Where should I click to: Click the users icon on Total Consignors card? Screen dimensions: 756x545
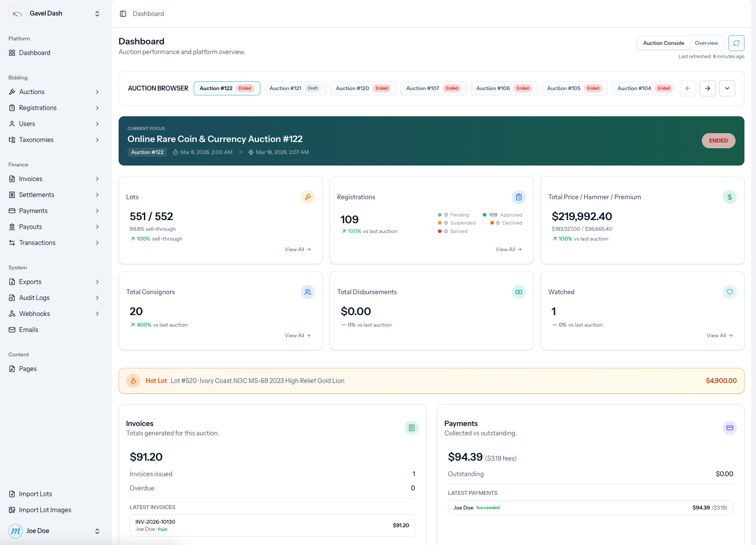point(307,292)
